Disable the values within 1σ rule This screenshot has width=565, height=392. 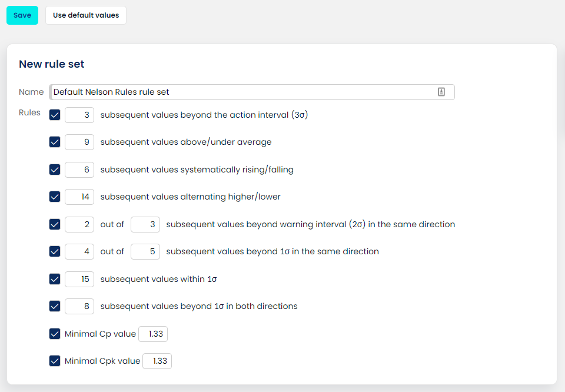coord(55,279)
